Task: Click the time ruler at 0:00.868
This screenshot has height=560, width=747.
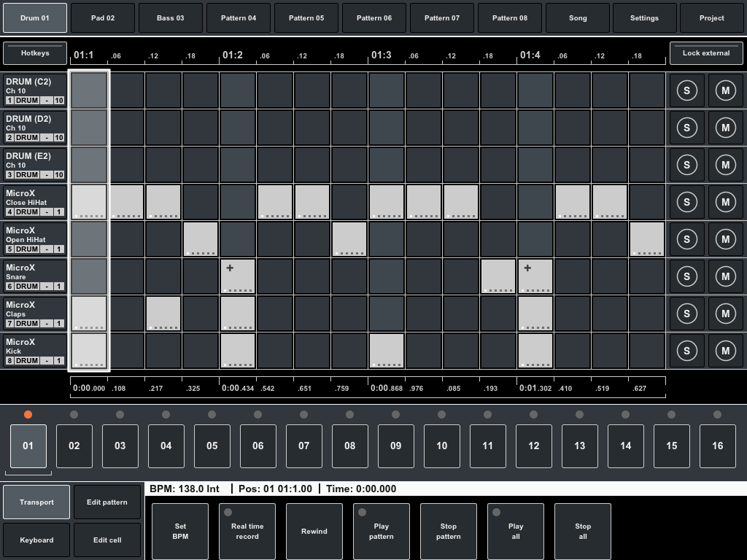Action: (x=385, y=388)
